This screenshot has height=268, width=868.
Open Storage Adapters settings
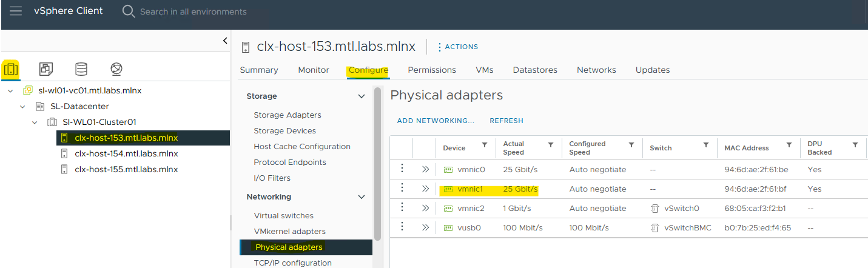tap(288, 115)
